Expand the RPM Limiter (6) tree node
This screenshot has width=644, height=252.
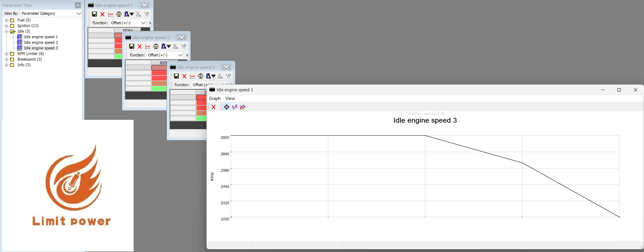tap(6, 54)
